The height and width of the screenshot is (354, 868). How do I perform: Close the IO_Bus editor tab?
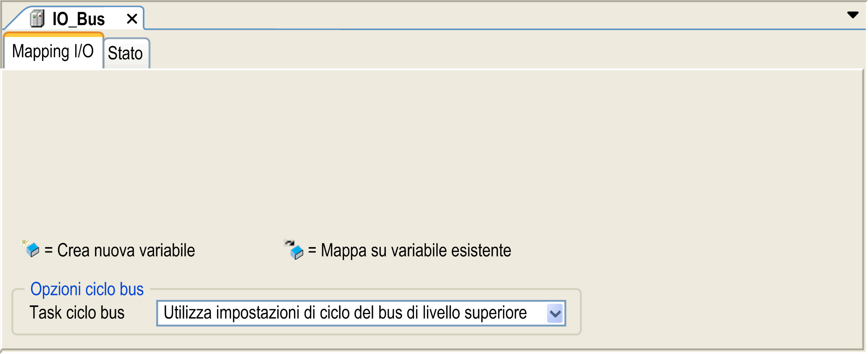point(132,19)
